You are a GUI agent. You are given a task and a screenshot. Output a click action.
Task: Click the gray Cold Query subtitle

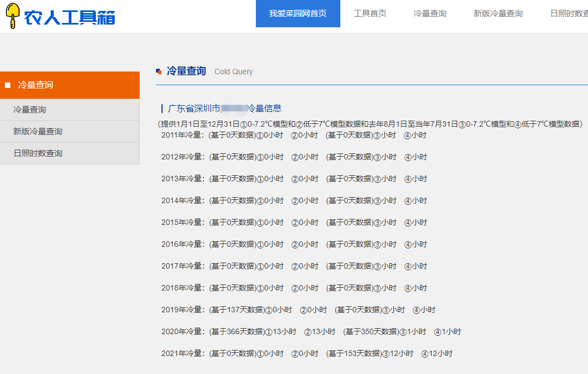(233, 72)
